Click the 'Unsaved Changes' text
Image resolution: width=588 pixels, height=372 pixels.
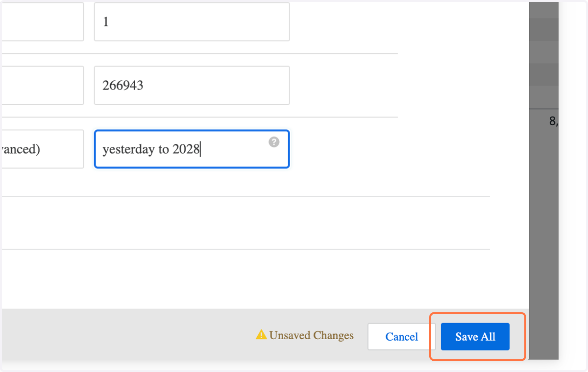coord(312,336)
